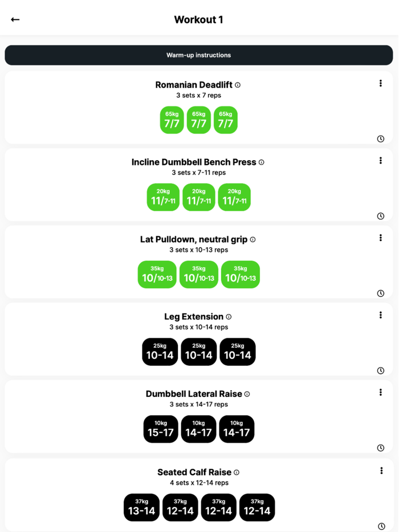Open the Romanian Deadlift info icon
Viewport: 399px width, 532px height.
(238, 84)
